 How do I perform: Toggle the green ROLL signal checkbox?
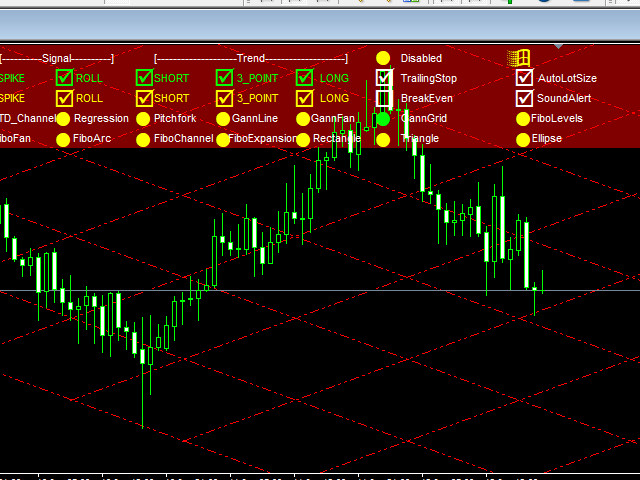[x=64, y=78]
